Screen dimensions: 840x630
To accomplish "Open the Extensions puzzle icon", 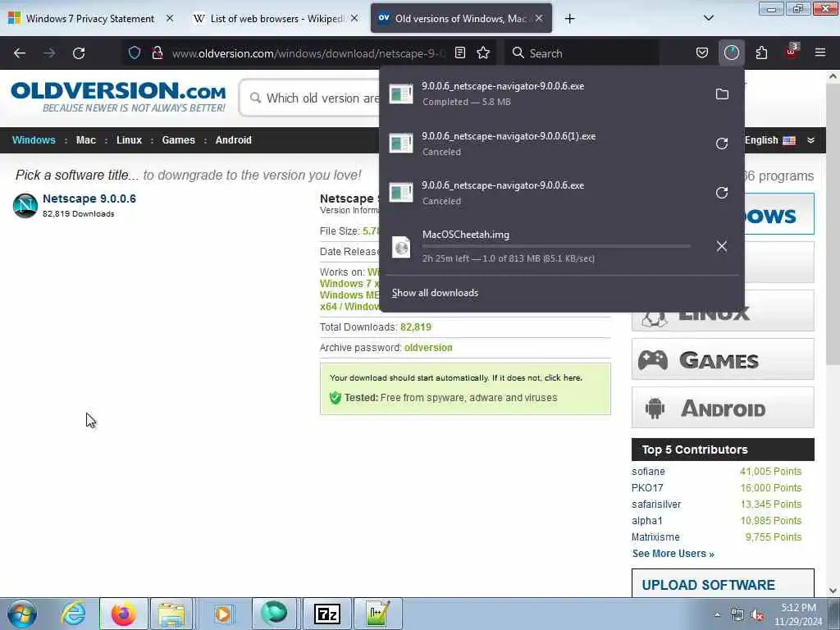I will (761, 53).
